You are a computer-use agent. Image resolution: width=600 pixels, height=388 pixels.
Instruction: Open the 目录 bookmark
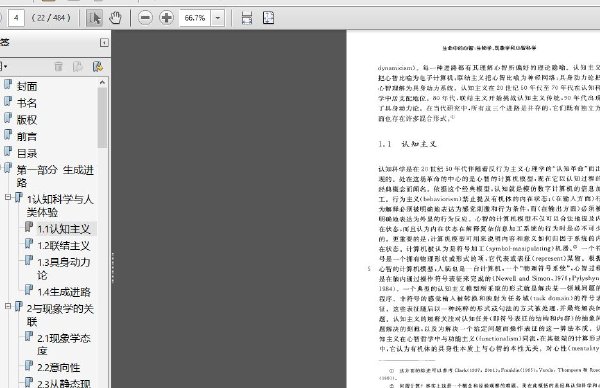27,153
